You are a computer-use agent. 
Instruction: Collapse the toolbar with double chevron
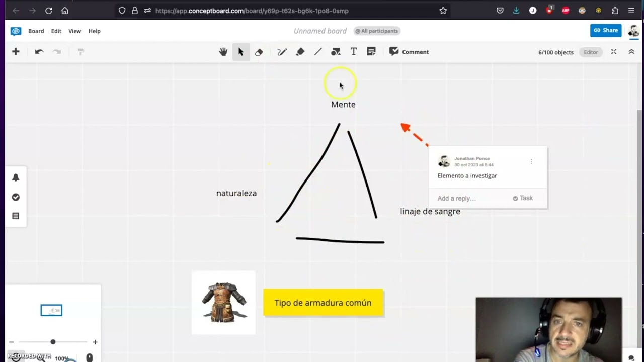coord(631,52)
